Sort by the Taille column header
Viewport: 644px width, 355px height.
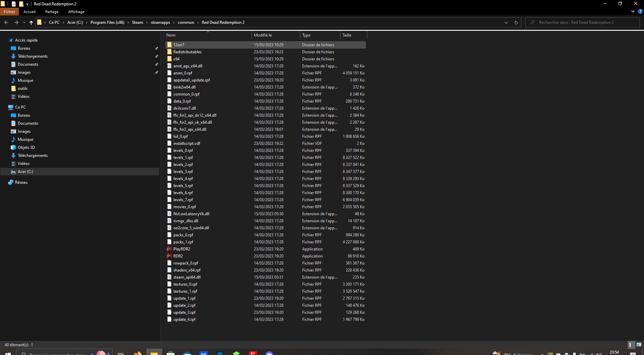pyautogui.click(x=354, y=35)
